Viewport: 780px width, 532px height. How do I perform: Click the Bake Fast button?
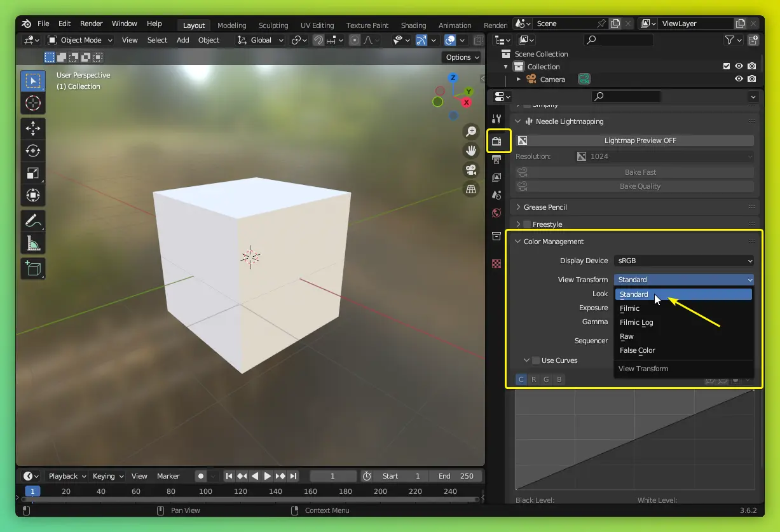(640, 172)
